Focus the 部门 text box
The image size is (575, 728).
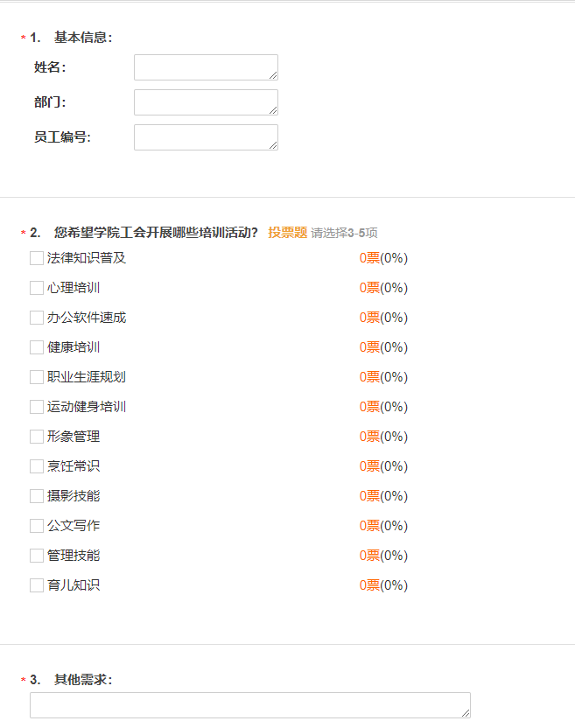tap(206, 102)
